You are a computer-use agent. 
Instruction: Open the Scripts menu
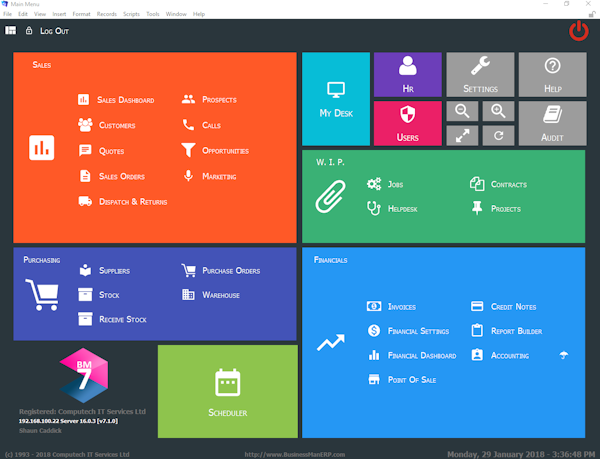tap(131, 14)
